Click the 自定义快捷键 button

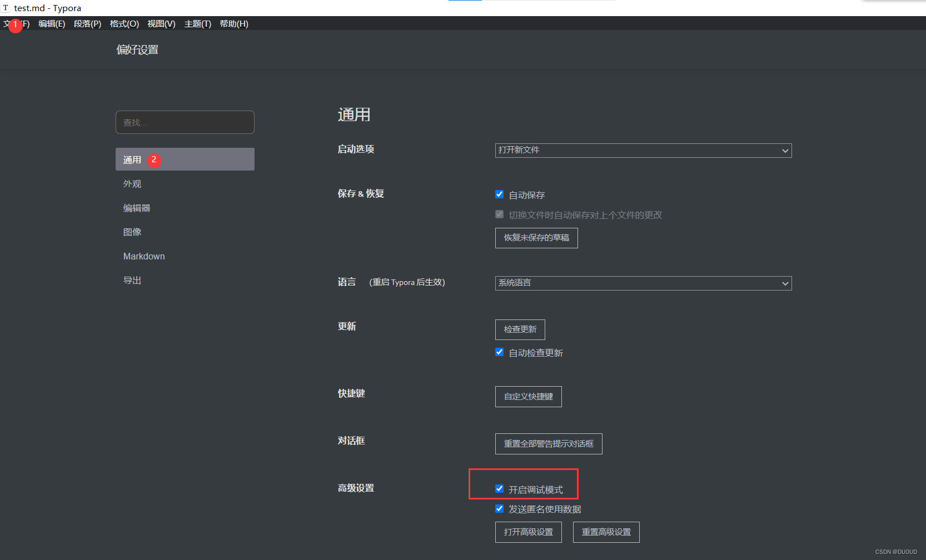[x=529, y=397]
